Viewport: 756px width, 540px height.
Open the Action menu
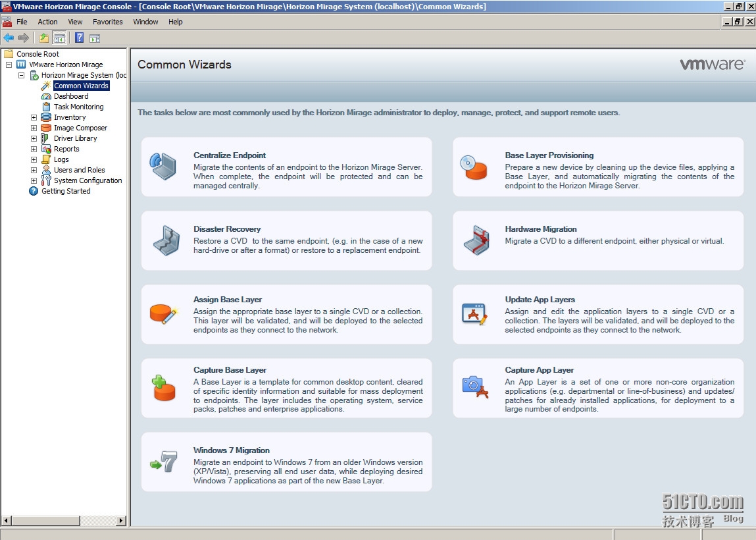pos(48,22)
